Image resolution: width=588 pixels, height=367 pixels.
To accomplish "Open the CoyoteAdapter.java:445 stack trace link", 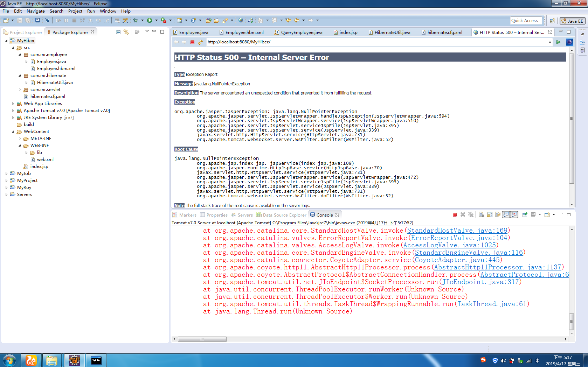I will point(457,260).
